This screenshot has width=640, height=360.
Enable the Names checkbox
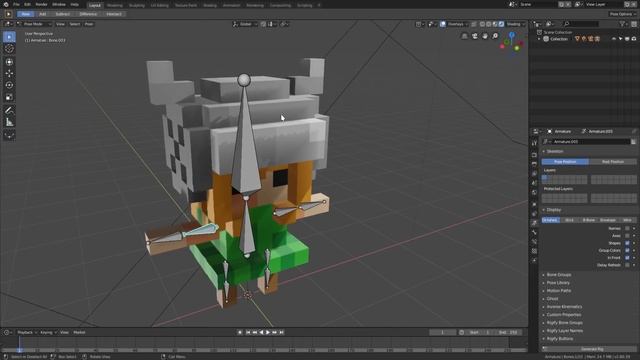point(627,229)
